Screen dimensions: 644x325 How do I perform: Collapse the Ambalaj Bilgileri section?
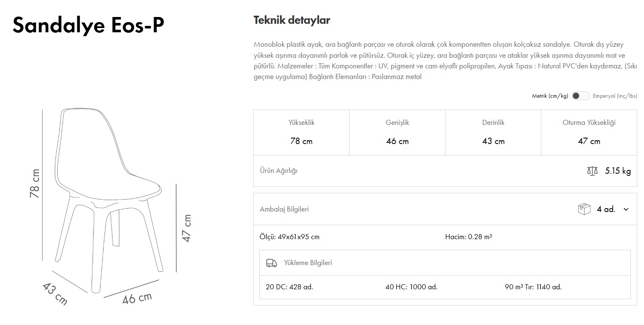(x=284, y=209)
